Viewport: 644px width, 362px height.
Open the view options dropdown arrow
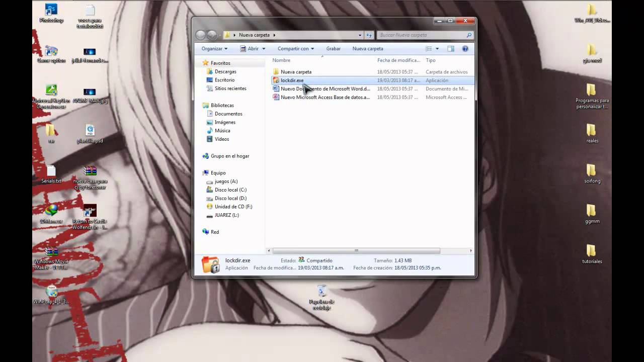(x=437, y=49)
